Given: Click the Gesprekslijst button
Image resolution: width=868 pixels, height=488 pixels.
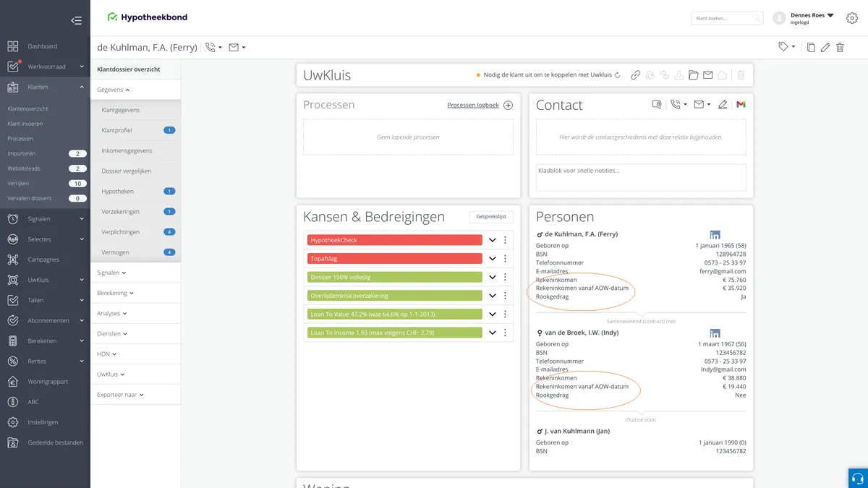Looking at the screenshot, I should pos(491,216).
